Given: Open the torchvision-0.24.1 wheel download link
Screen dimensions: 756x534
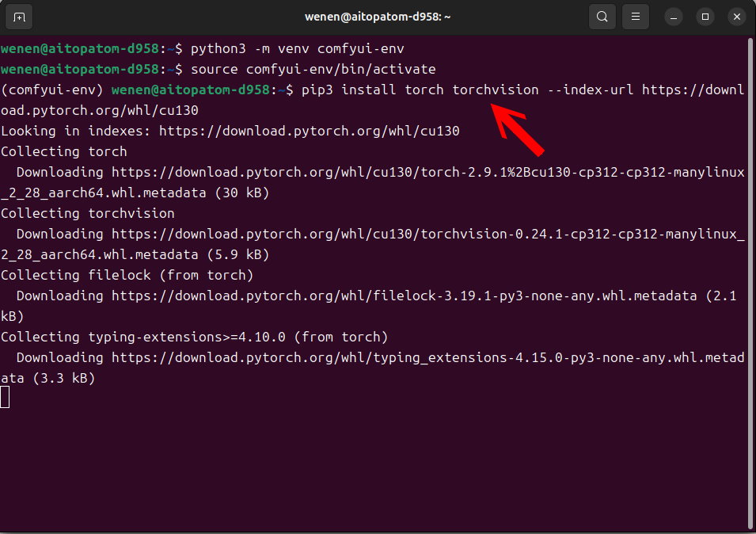Looking at the screenshot, I should point(427,234).
